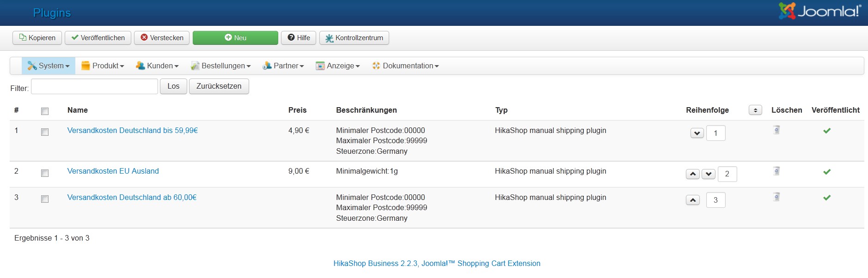The width and height of the screenshot is (868, 278).
Task: Check the select-all checkbox in table header
Action: pos(45,111)
